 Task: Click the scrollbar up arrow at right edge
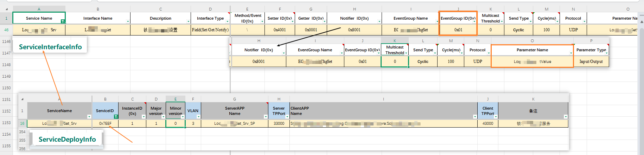click(641, 22)
